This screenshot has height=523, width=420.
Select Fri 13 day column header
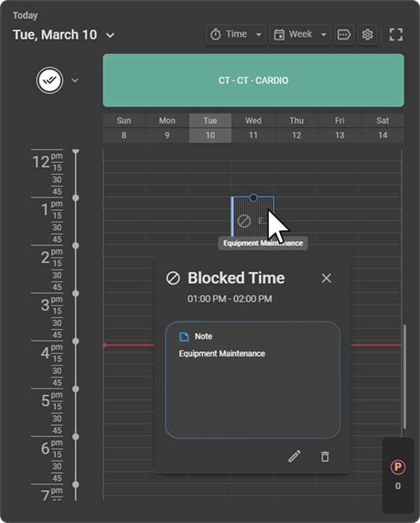point(340,128)
